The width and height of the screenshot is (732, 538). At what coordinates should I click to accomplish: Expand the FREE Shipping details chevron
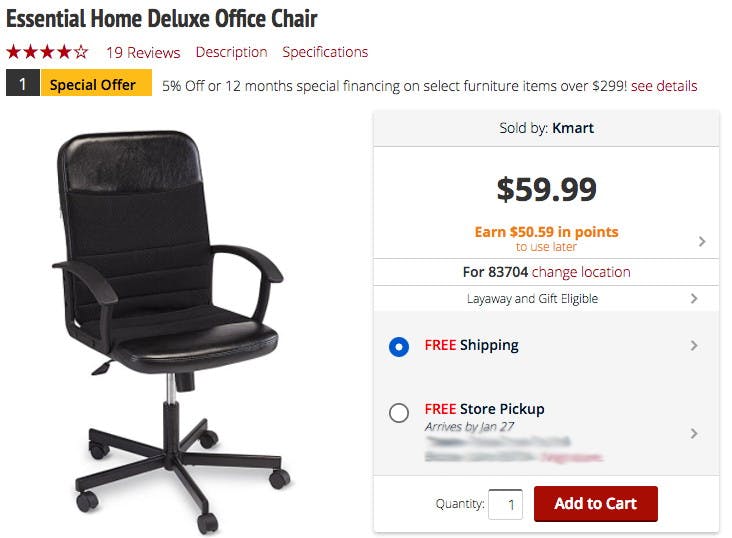coord(694,346)
